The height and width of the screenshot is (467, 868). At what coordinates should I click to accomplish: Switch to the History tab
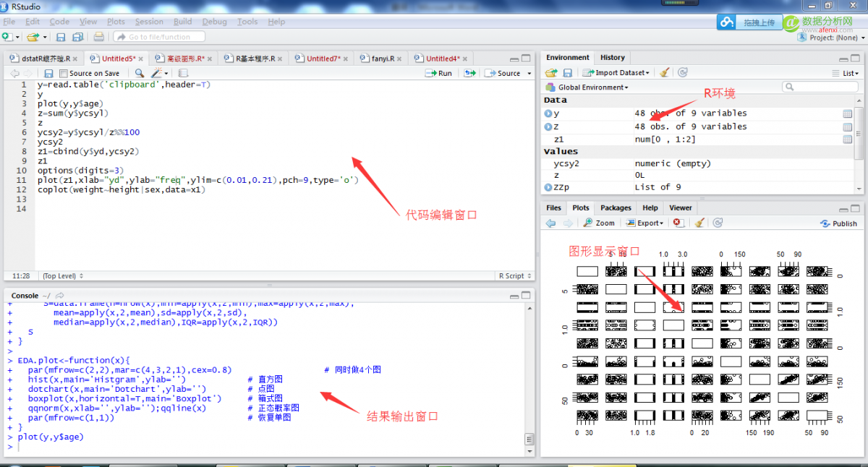click(612, 57)
